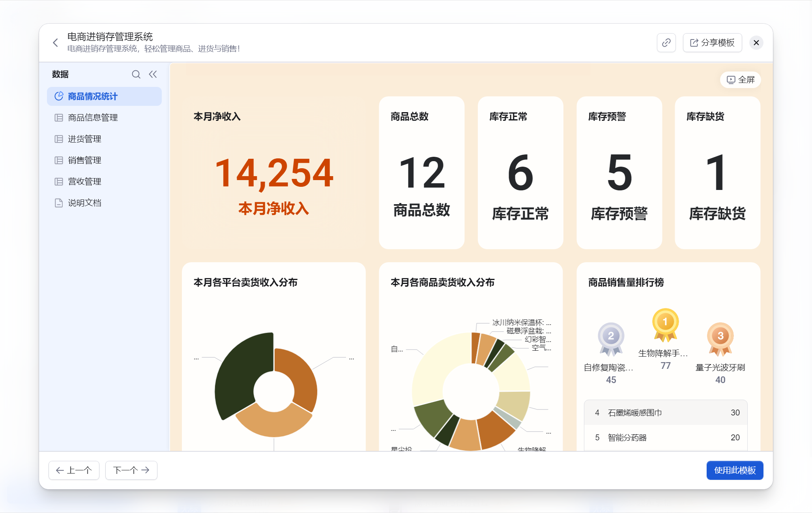This screenshot has width=812, height=513.
Task: Click the 下一个 next template button
Action: tap(131, 470)
